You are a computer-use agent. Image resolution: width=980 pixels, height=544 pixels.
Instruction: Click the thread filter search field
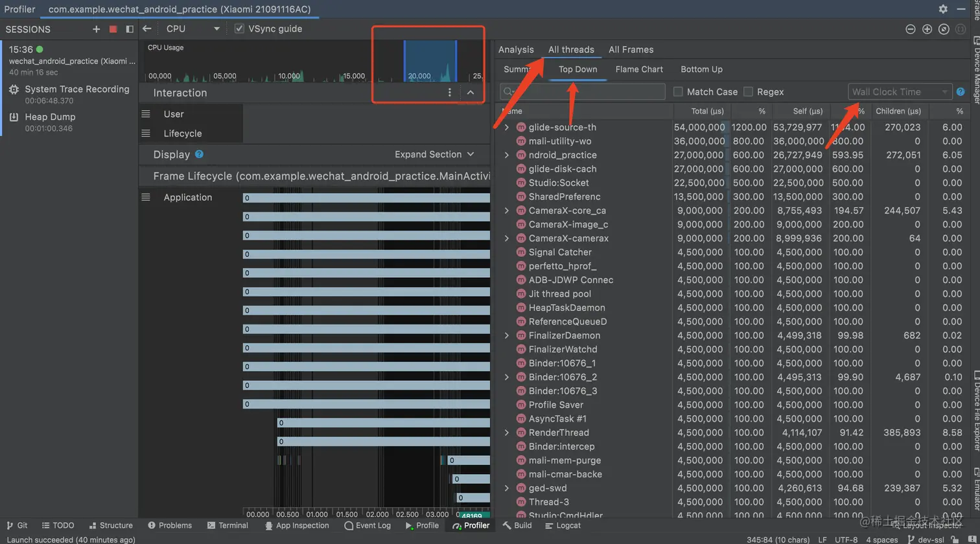click(x=583, y=92)
